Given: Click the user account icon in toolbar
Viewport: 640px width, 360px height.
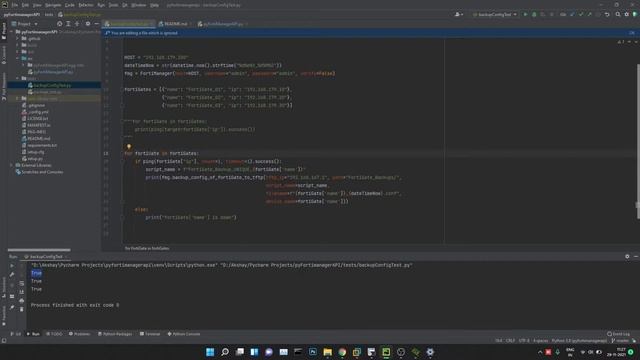Looking at the screenshot, I should 458,14.
